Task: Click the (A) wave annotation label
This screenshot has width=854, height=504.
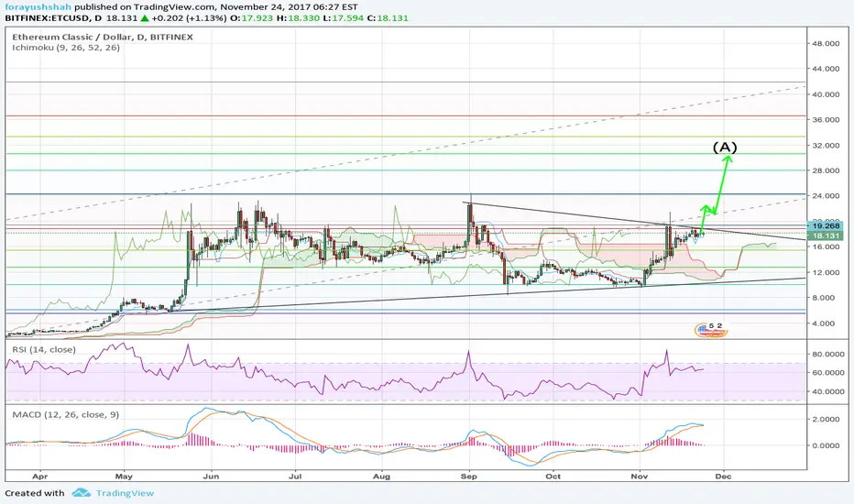Action: click(x=725, y=148)
